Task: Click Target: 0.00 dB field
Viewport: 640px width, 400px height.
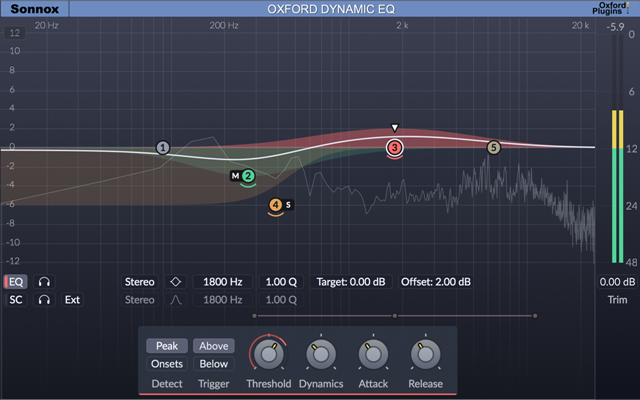Action: click(351, 282)
